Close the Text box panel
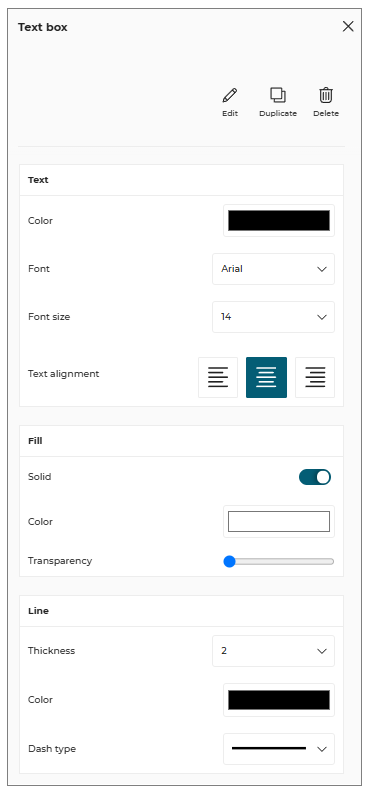 [348, 27]
